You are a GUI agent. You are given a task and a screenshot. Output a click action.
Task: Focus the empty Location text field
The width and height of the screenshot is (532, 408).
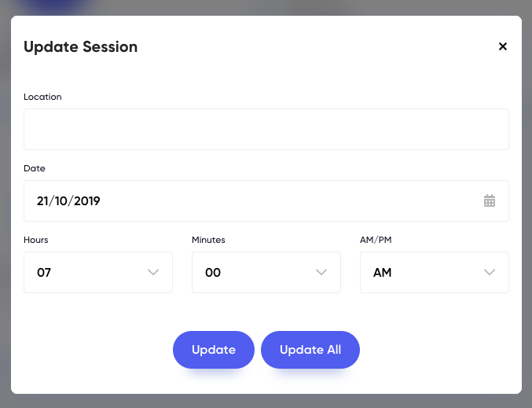click(266, 129)
